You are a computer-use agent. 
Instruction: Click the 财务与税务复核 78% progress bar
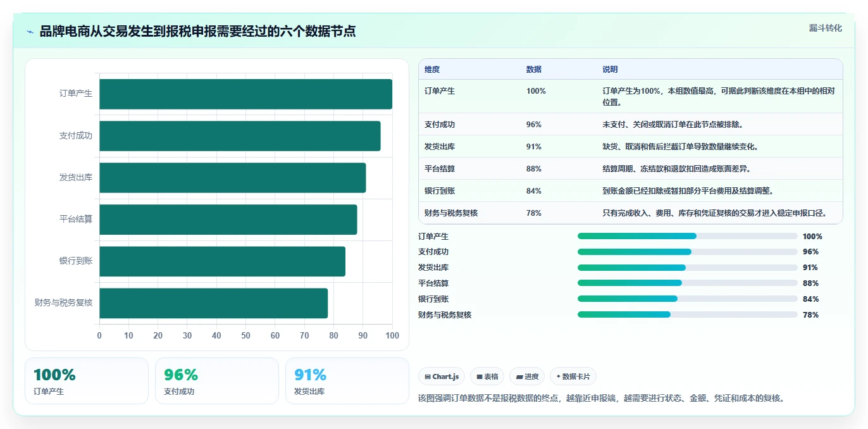point(687,314)
